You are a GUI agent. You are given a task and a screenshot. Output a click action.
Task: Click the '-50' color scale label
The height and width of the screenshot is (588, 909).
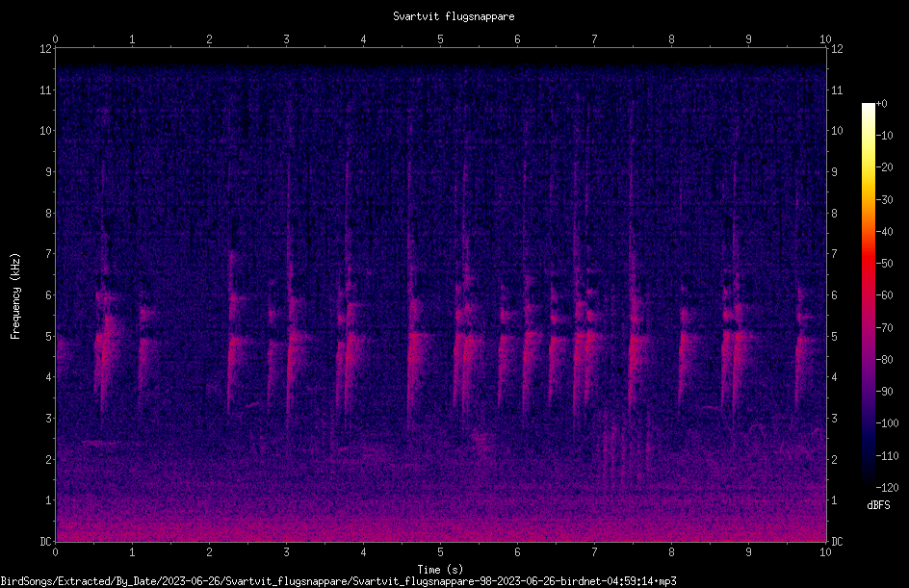point(885,264)
